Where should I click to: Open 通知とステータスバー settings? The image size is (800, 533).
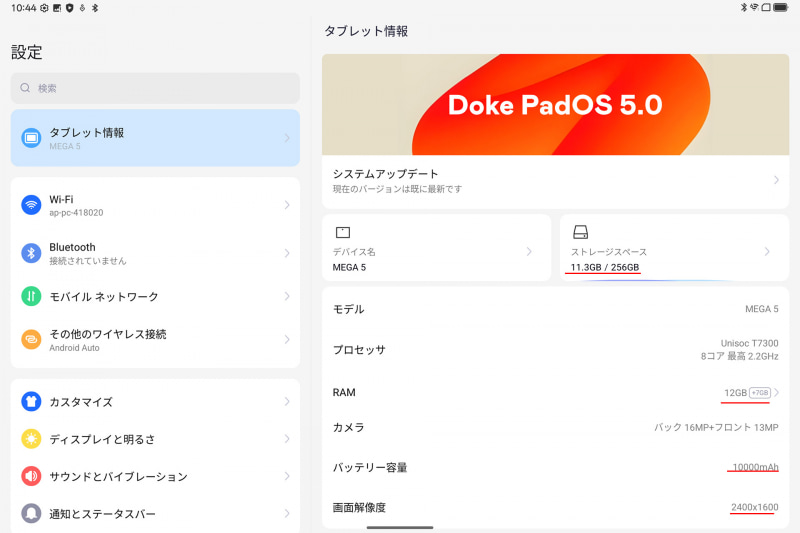click(155, 513)
